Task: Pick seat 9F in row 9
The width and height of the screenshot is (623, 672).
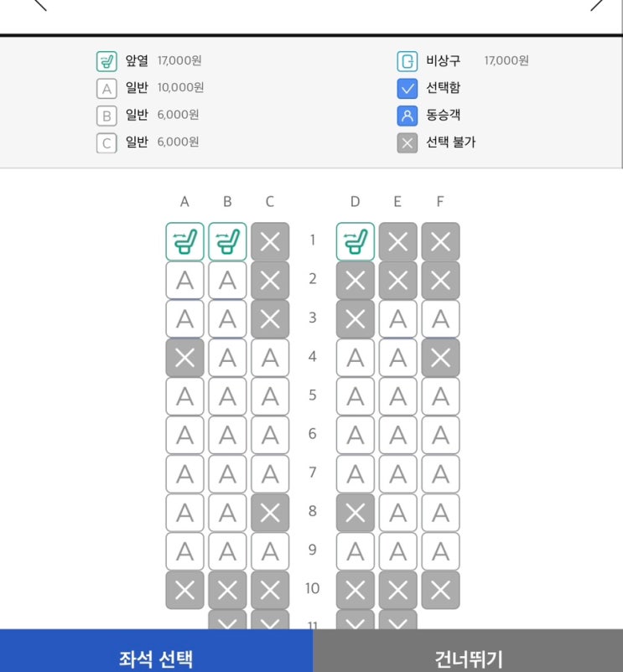Action: coord(441,551)
